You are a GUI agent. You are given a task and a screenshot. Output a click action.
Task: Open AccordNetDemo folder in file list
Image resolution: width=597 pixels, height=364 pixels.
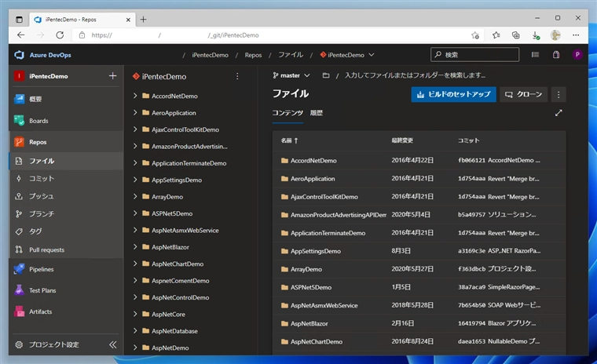point(313,161)
